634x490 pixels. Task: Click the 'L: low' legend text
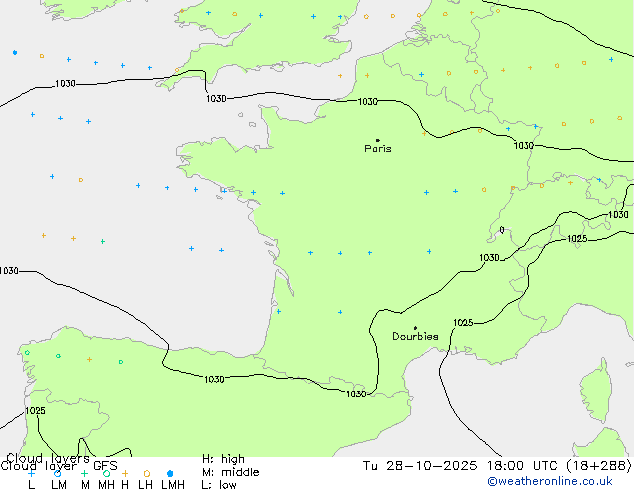pos(219,485)
